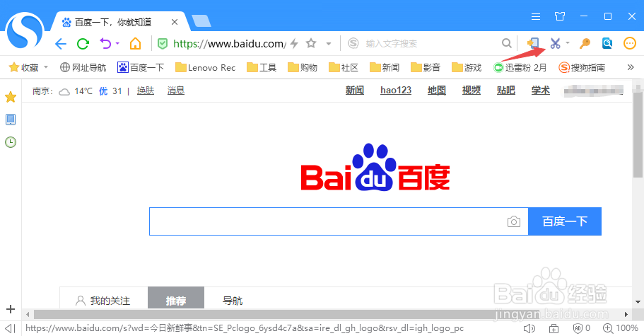
Task: Select the 我的关注 tab
Action: coord(103,301)
